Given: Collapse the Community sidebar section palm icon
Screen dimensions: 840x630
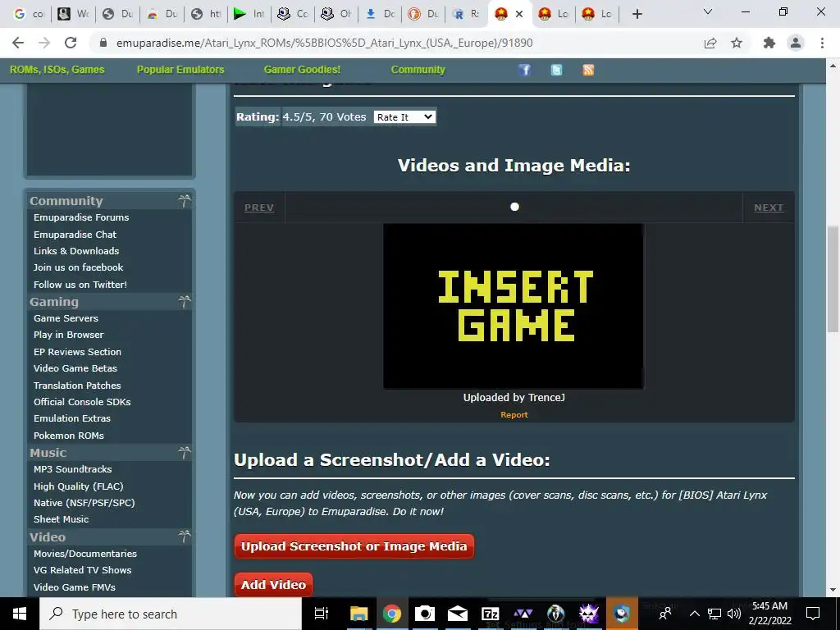Looking at the screenshot, I should (185, 201).
